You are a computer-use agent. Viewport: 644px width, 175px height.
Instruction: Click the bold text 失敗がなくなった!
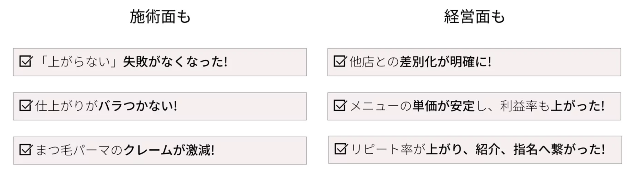pos(175,62)
